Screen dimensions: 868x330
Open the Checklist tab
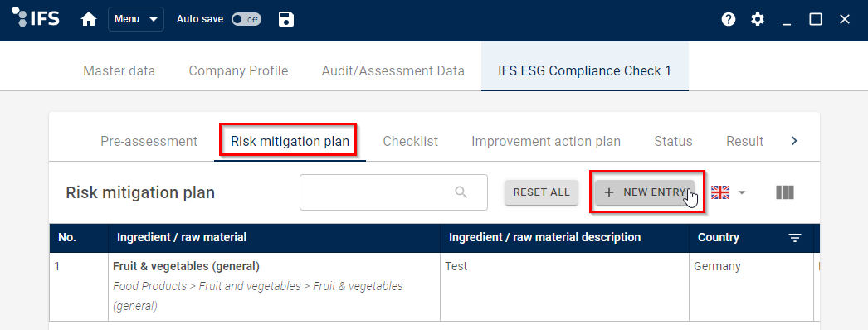pos(411,142)
